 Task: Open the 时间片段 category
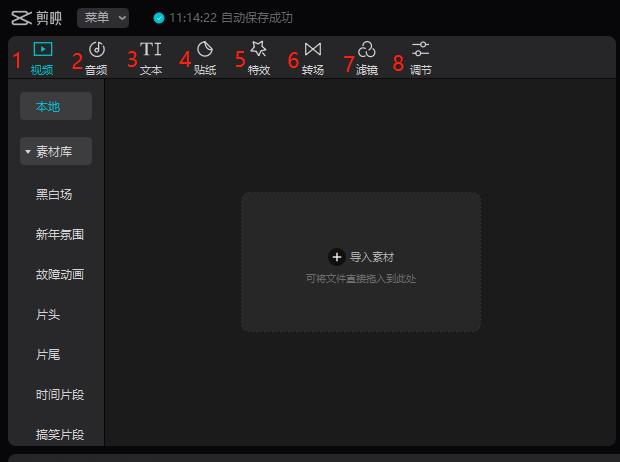[x=60, y=395]
